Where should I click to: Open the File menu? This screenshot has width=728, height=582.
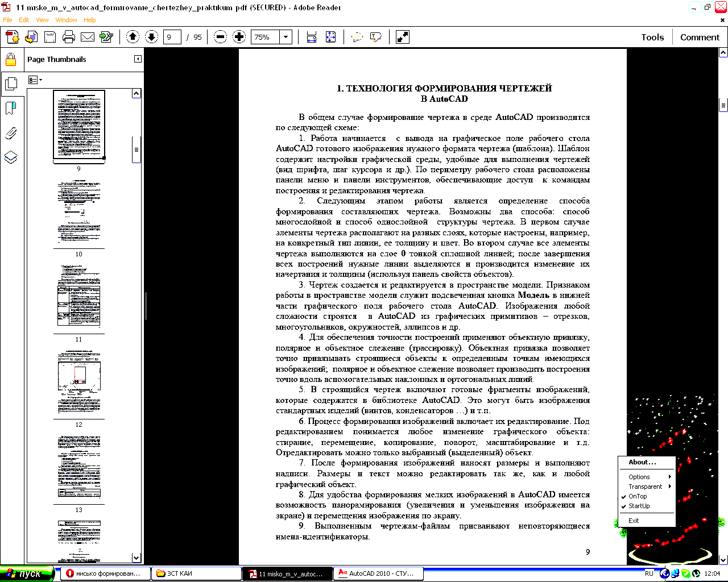click(7, 20)
